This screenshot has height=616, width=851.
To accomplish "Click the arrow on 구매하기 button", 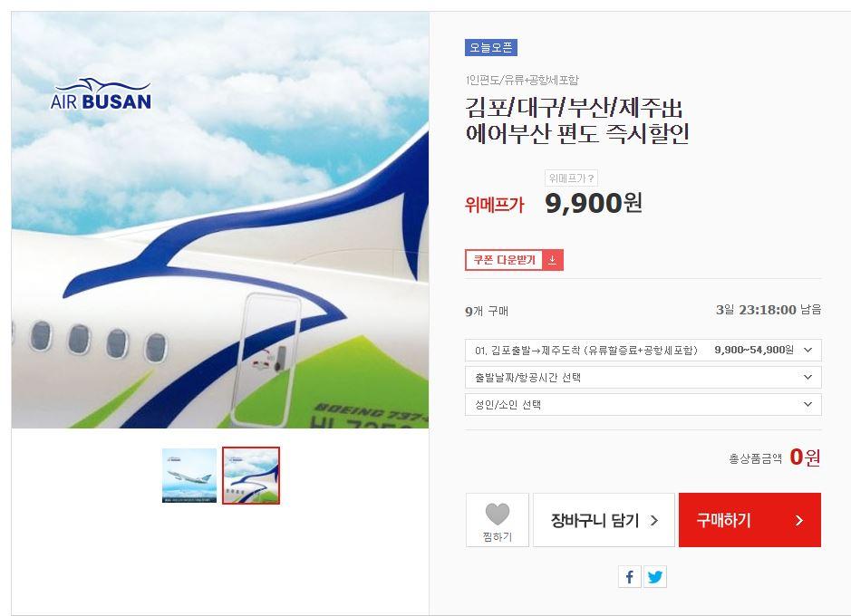I will click(x=798, y=521).
